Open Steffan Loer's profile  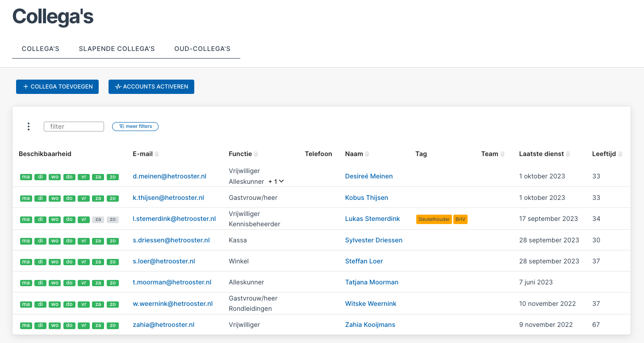[x=364, y=261]
